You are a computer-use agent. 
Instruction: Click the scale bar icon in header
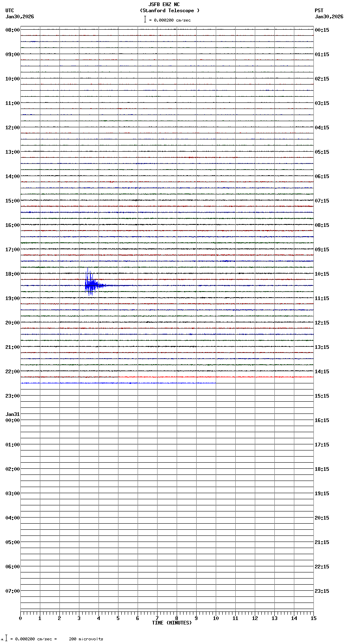coord(145,19)
